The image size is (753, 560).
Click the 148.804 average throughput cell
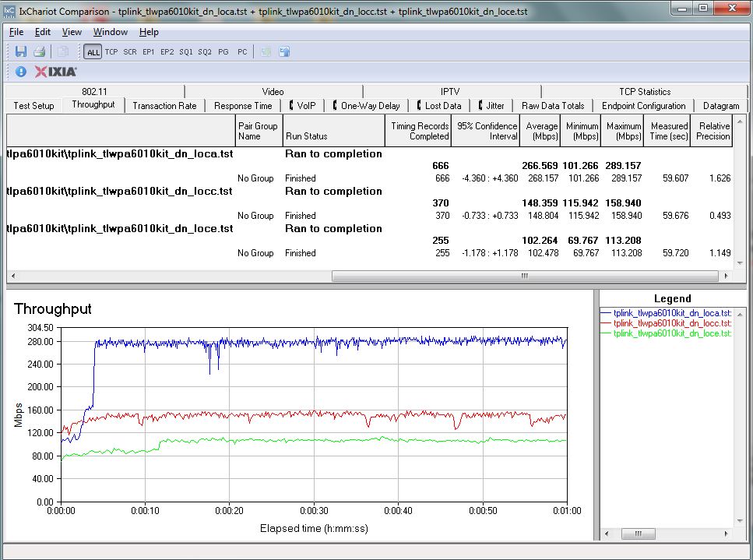543,216
